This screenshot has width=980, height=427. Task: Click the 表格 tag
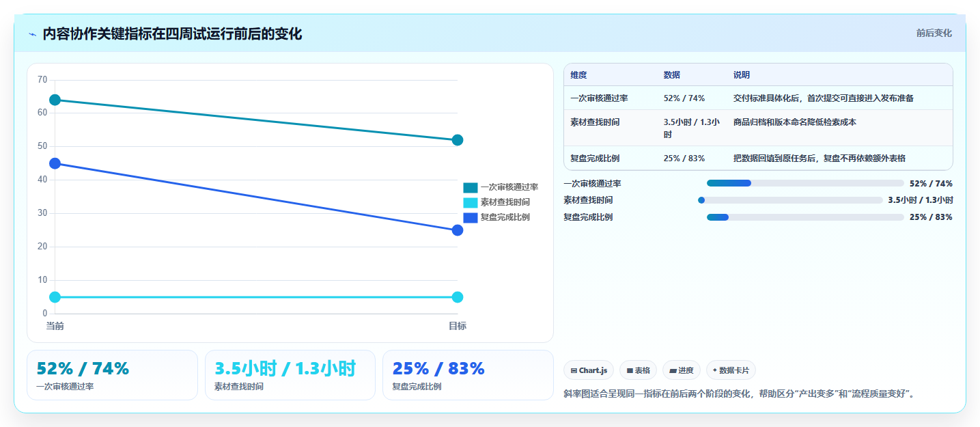point(638,370)
